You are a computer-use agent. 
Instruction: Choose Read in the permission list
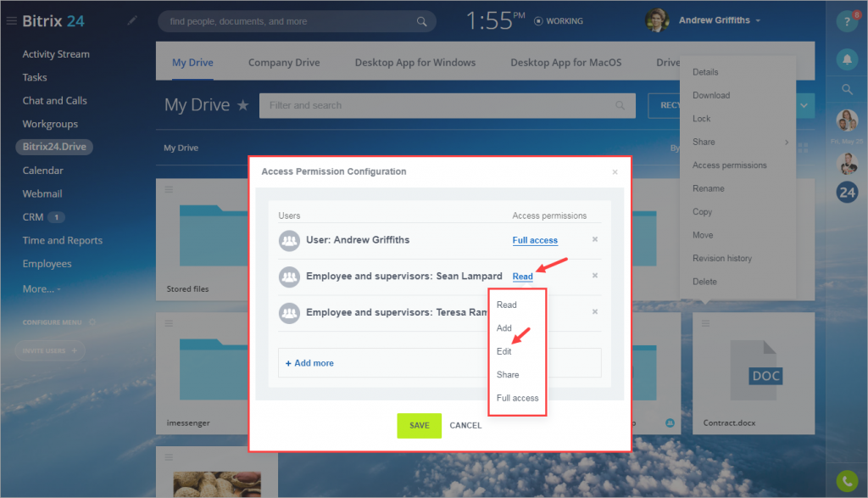(x=507, y=305)
